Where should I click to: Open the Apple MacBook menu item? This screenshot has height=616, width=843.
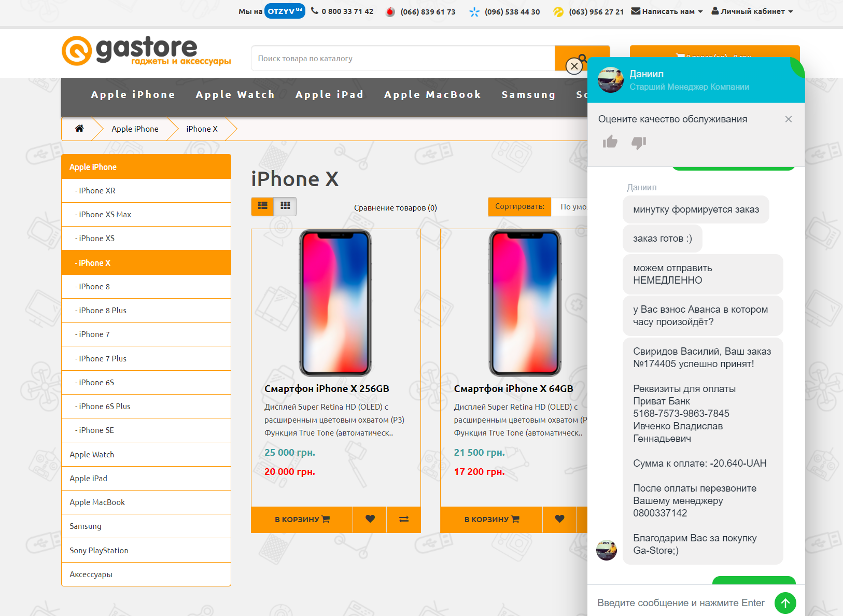(432, 95)
